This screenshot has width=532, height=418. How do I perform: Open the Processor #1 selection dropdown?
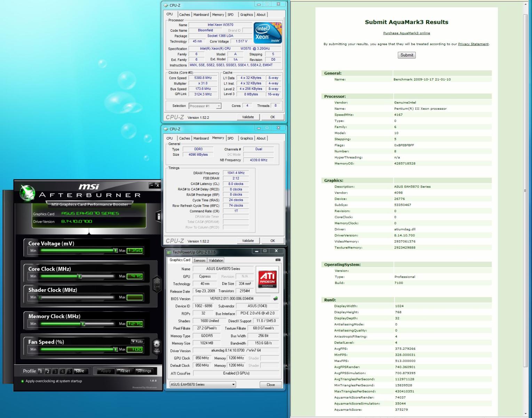point(205,106)
